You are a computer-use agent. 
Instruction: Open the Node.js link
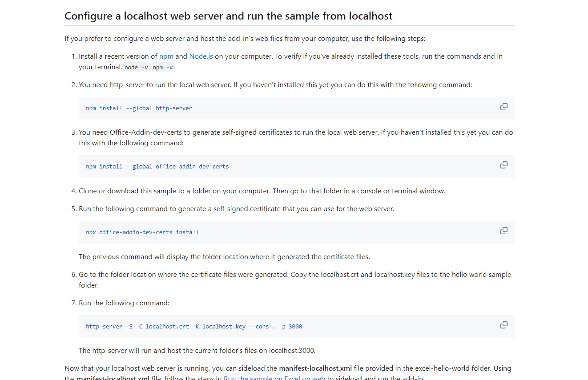pos(201,56)
